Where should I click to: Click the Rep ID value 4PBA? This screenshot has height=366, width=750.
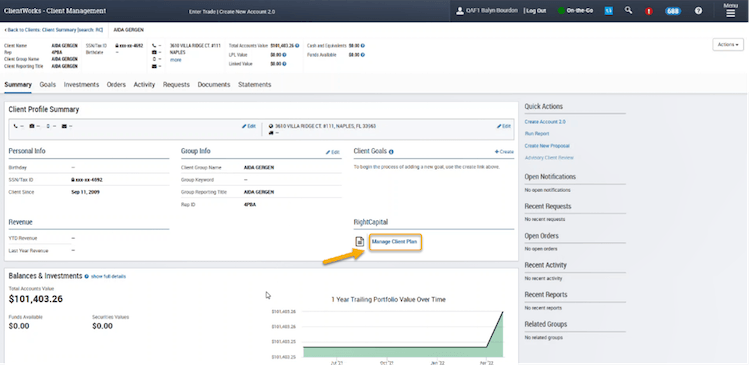click(249, 205)
